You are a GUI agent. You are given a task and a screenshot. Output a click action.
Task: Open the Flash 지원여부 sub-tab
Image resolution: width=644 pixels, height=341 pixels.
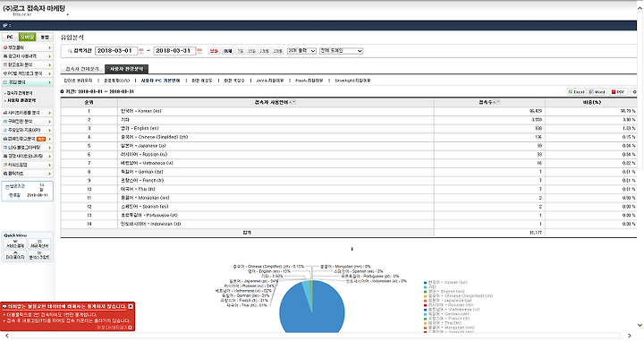click(x=309, y=81)
